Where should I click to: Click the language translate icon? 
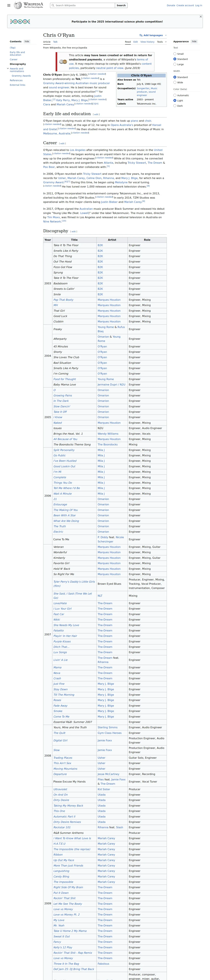point(141,35)
